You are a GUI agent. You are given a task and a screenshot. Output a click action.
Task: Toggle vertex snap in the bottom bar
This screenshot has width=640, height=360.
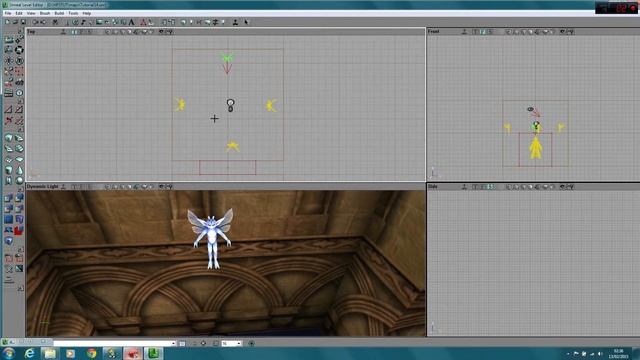coord(203,344)
